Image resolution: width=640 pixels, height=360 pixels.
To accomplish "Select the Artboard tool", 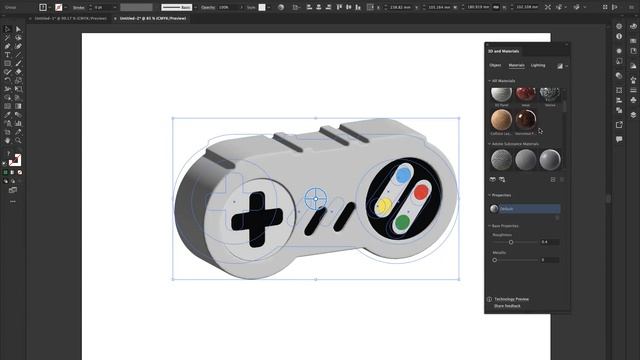I will point(7,132).
